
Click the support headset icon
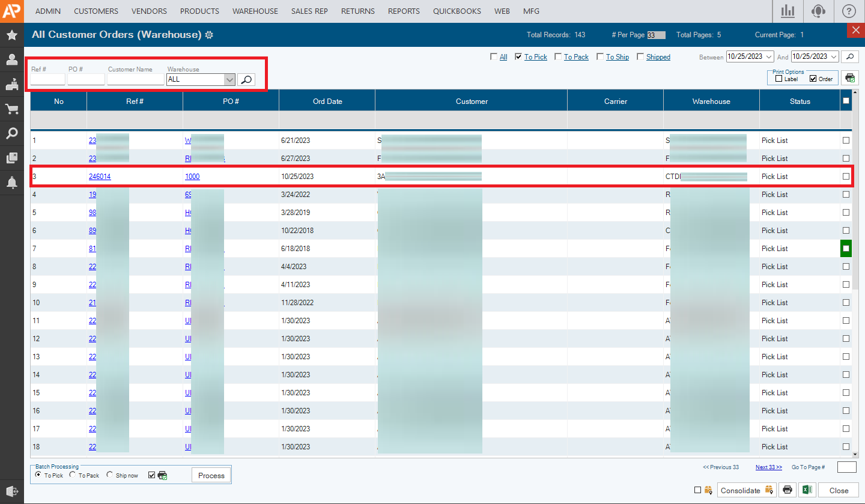pos(818,11)
